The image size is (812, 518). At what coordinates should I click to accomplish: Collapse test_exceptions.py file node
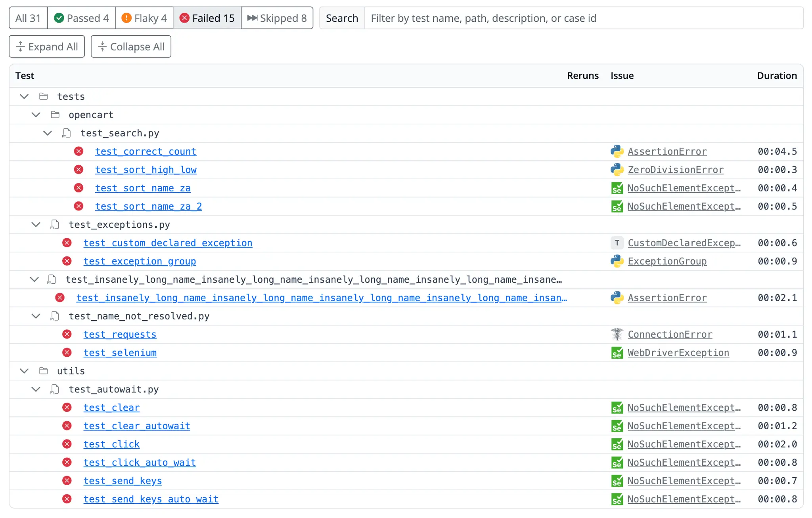pos(36,225)
